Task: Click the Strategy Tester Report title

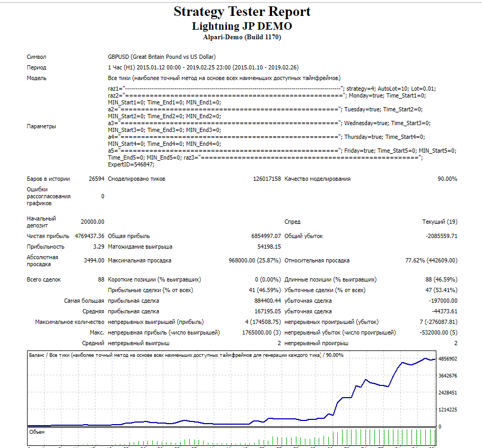Action: tap(242, 12)
